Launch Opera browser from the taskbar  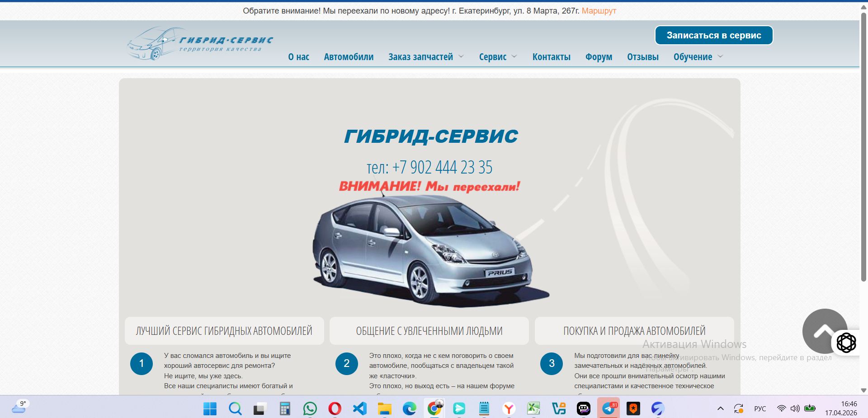click(x=335, y=409)
